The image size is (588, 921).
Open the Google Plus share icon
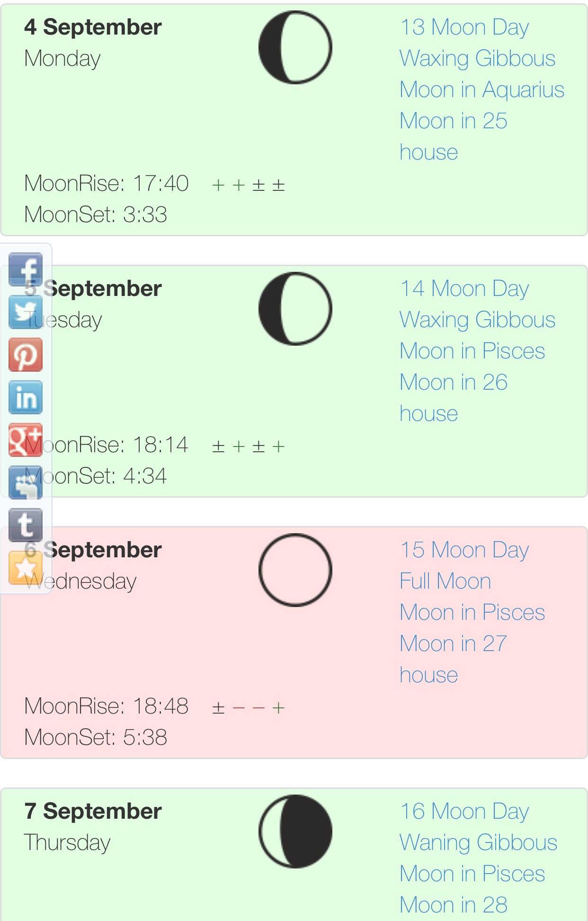point(26,440)
